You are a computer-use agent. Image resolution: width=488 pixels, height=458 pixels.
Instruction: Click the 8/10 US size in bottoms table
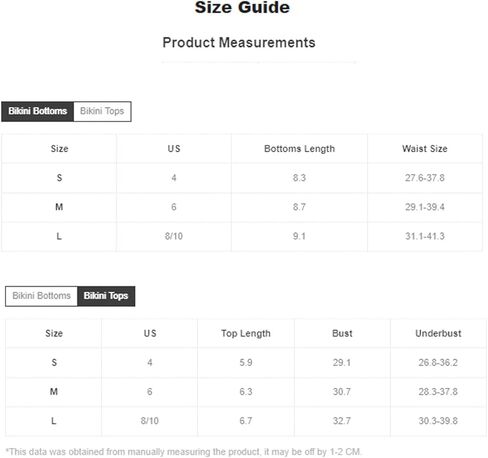(x=174, y=236)
